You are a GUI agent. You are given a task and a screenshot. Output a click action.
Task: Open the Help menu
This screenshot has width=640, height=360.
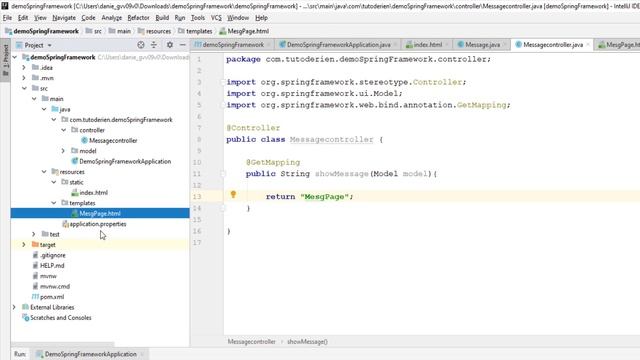(261, 18)
